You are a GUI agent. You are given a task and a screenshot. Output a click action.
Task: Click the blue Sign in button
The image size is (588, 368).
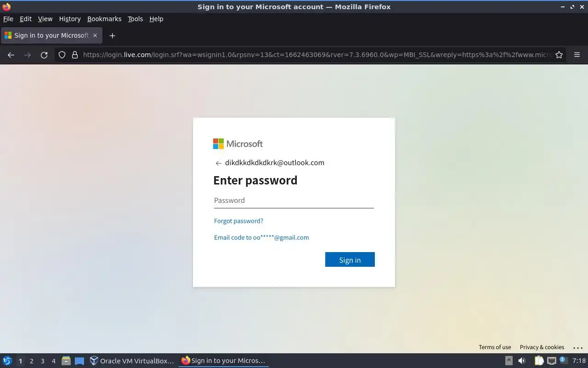350,259
